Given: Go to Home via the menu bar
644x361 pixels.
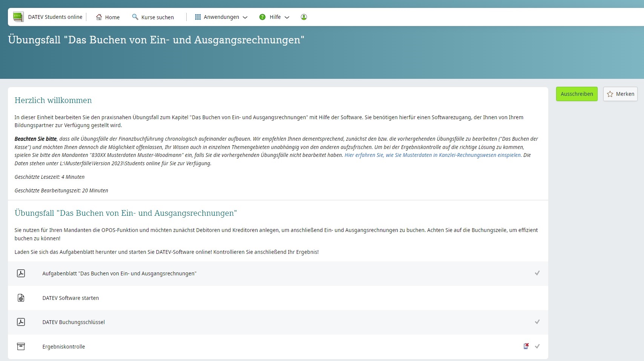Looking at the screenshot, I should click(112, 17).
